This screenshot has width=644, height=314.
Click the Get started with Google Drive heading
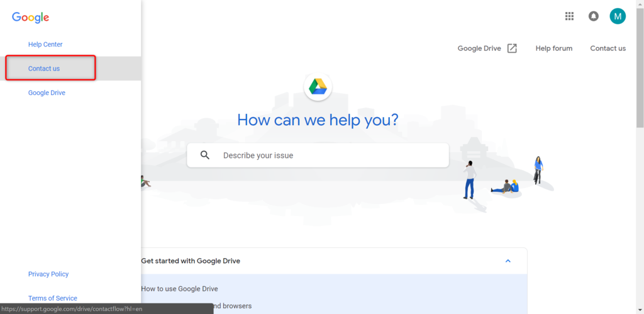[191, 261]
